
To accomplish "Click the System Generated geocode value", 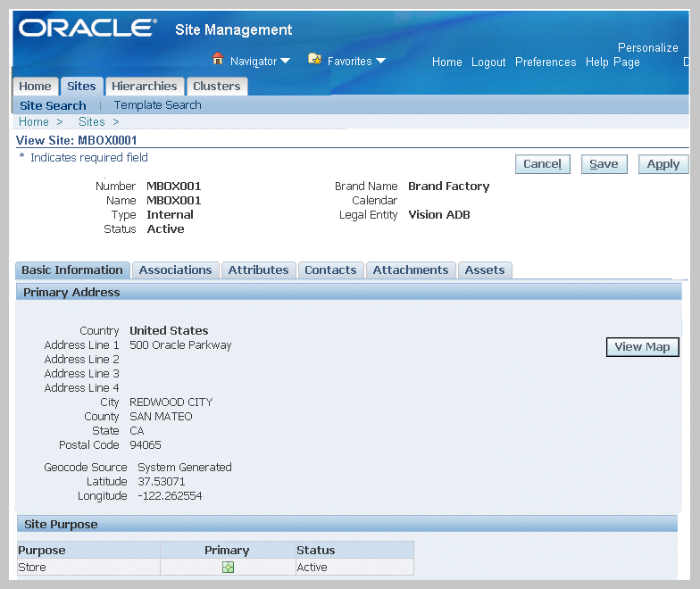I will (184, 468).
